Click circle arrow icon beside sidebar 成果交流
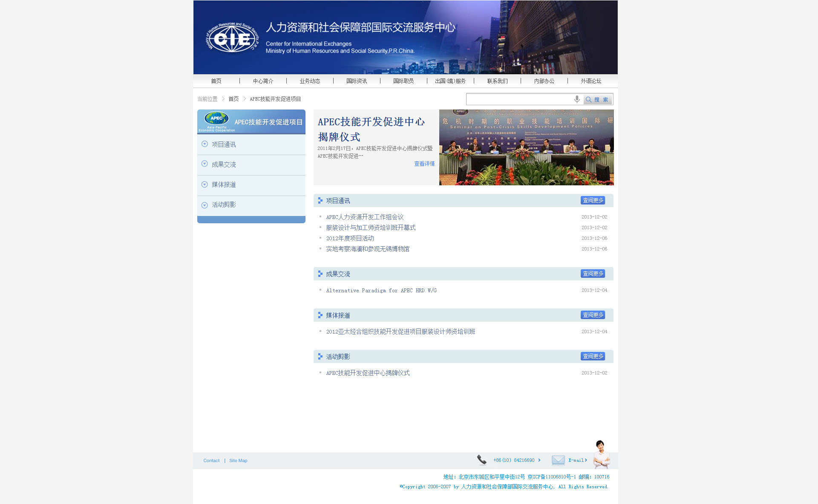Viewport: 818px width, 504px height. (x=204, y=164)
